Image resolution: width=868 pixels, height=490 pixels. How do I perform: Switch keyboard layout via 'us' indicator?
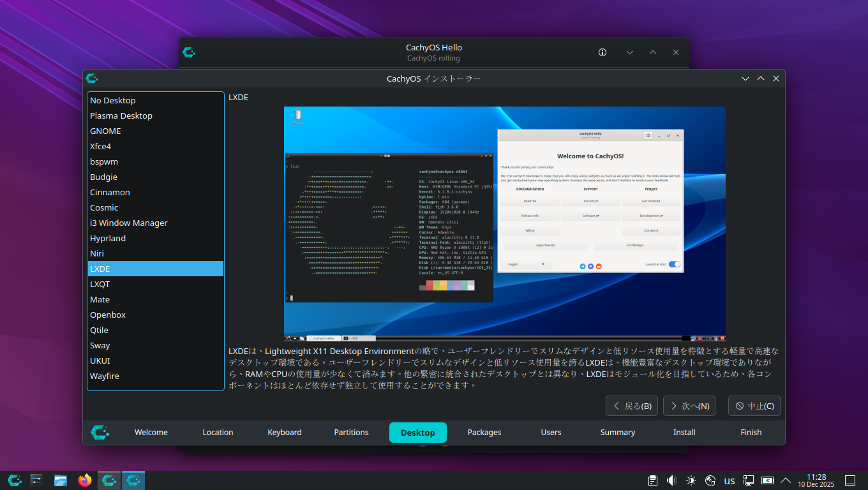pyautogui.click(x=730, y=480)
